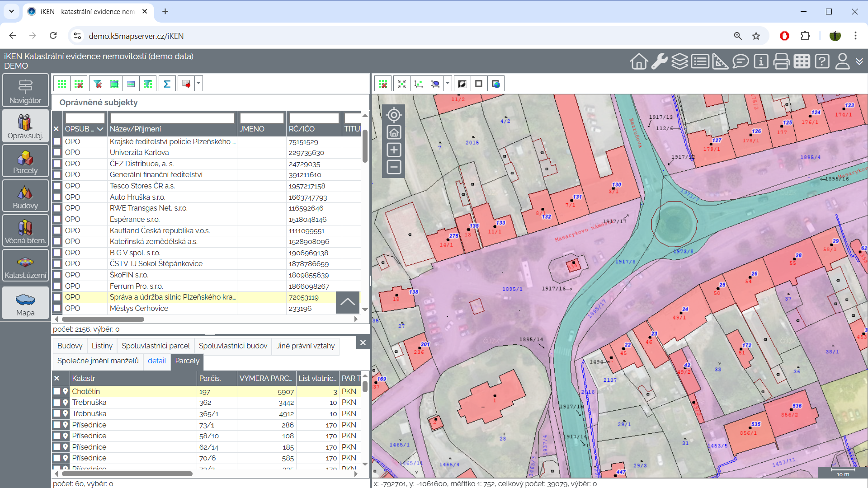Click the RČ/IČO filter input field
Screen dimensions: 868x488
pyautogui.click(x=314, y=118)
